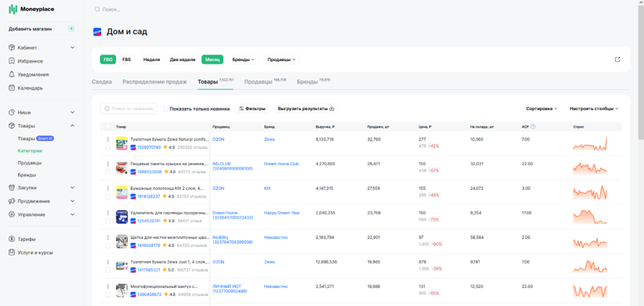Switch to the Сводка tab

pyautogui.click(x=102, y=82)
